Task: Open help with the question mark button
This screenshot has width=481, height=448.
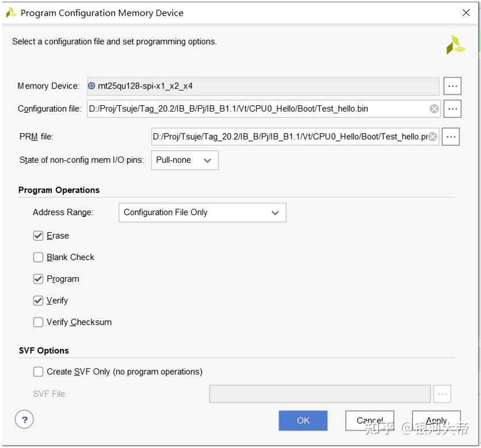Action: click(24, 420)
